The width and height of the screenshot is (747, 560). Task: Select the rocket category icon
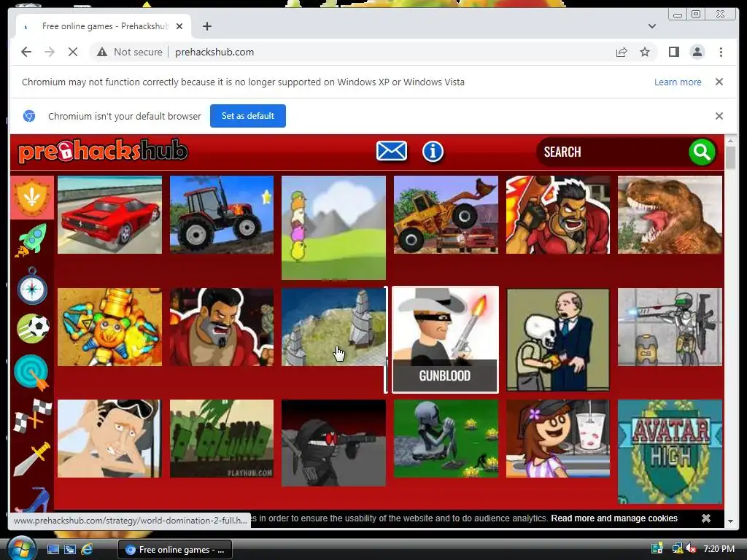click(x=31, y=241)
